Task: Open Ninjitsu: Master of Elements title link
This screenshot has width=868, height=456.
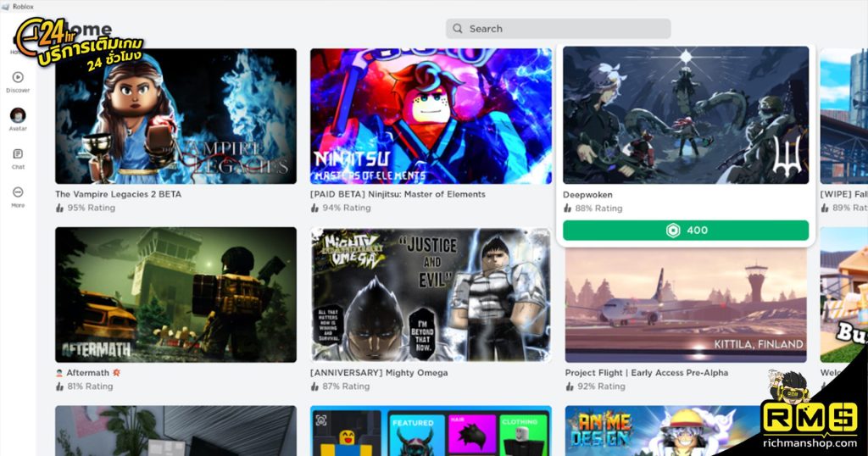Action: click(398, 194)
